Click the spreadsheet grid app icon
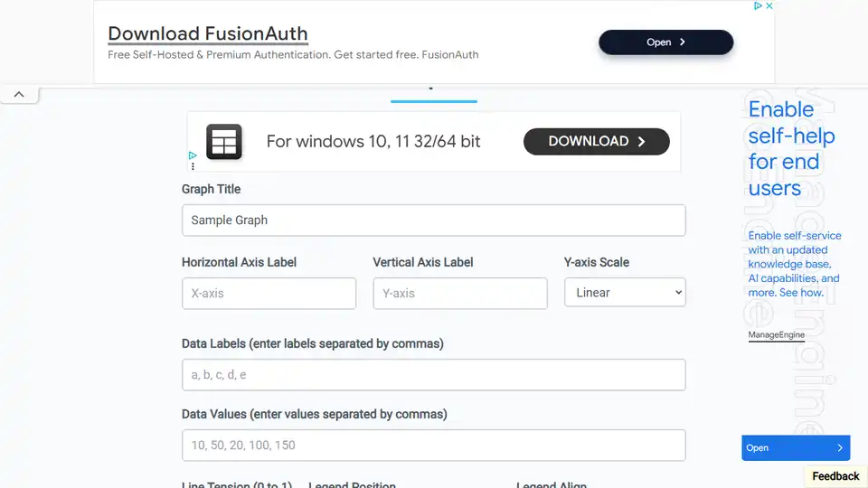The width and height of the screenshot is (868, 488). coord(224,142)
